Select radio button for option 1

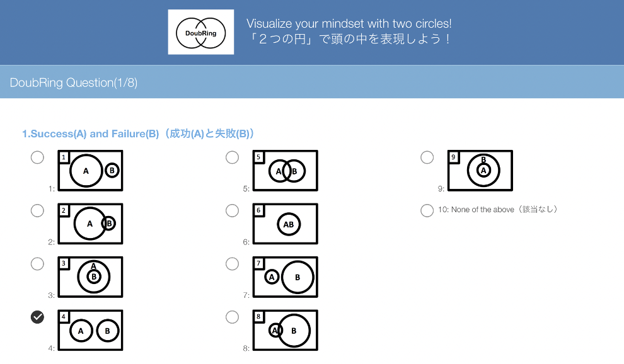(x=38, y=157)
